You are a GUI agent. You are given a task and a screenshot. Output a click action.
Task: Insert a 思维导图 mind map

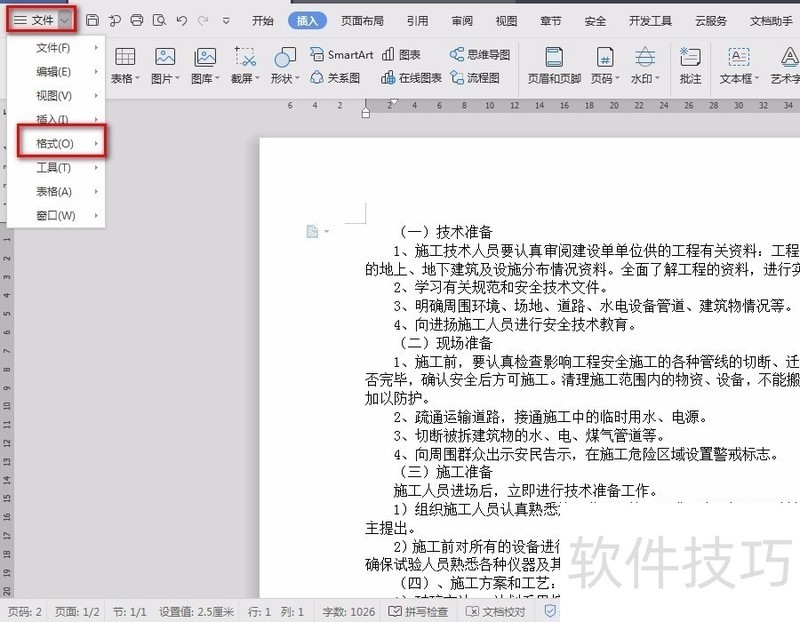[480, 54]
